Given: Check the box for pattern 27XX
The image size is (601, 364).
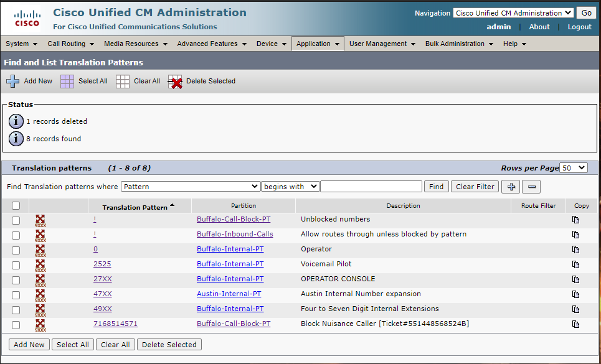Looking at the screenshot, I should click(16, 280).
